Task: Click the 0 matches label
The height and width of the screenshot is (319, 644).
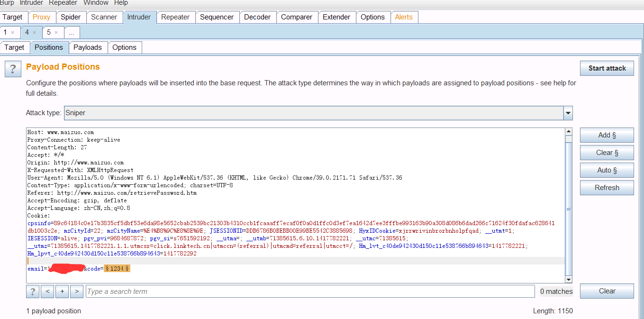Action: click(556, 292)
